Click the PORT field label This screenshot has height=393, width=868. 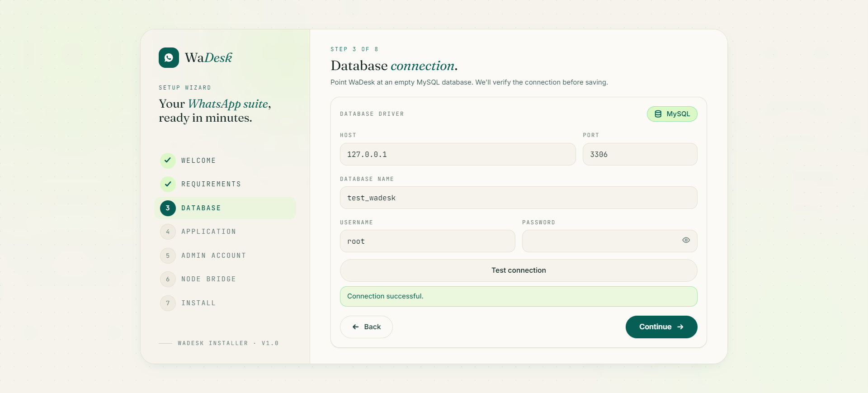(x=591, y=135)
